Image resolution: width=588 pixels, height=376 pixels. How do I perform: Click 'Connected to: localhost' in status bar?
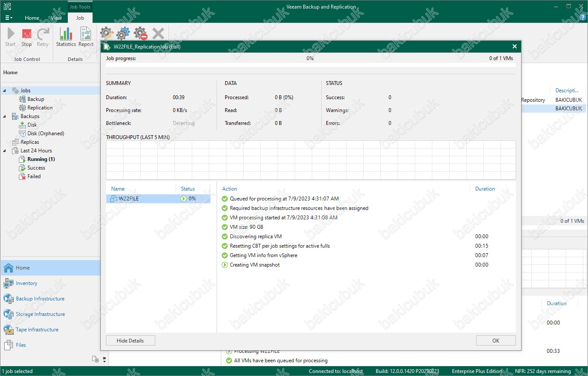point(336,371)
